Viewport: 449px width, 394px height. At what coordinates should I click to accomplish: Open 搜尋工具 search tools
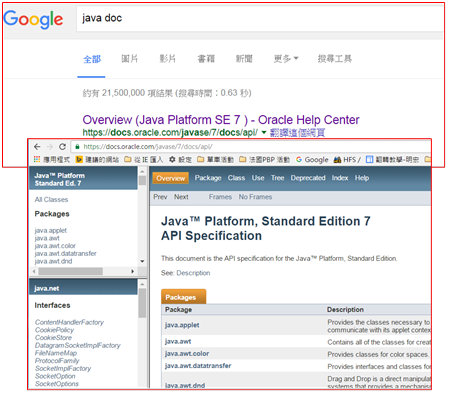tap(334, 59)
